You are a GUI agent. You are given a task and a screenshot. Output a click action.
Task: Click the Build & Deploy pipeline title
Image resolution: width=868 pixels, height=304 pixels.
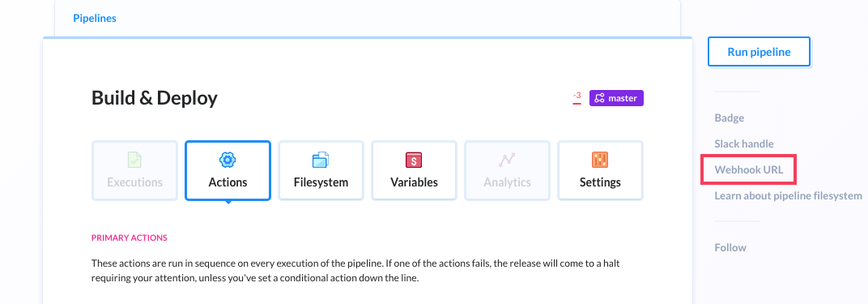[x=155, y=98]
